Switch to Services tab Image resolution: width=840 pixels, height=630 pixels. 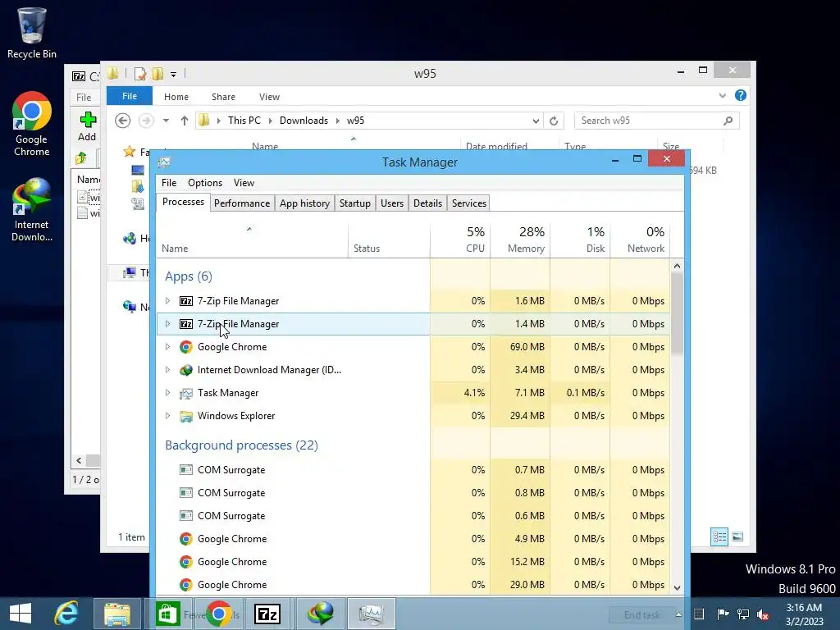pyautogui.click(x=468, y=203)
